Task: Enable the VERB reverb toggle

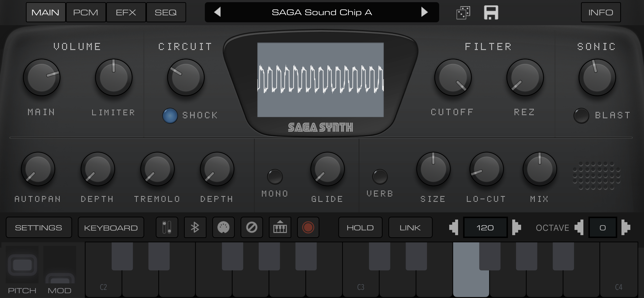Action: (380, 178)
